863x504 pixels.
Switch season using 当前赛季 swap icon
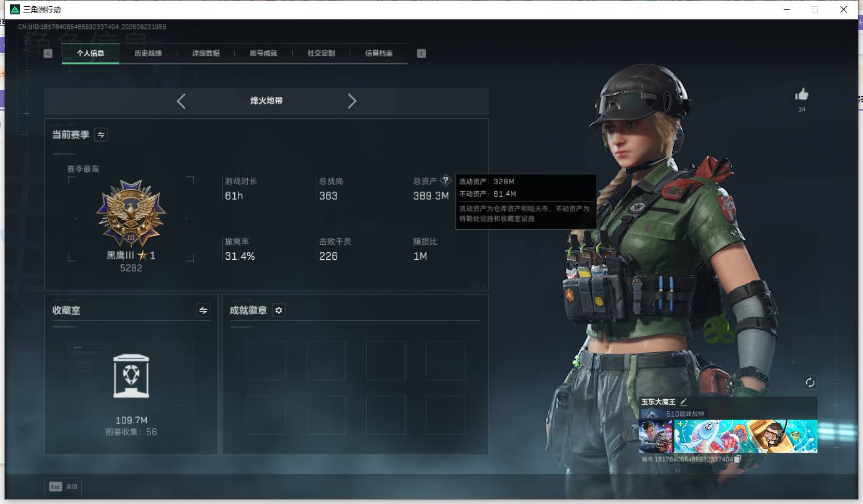(x=101, y=134)
